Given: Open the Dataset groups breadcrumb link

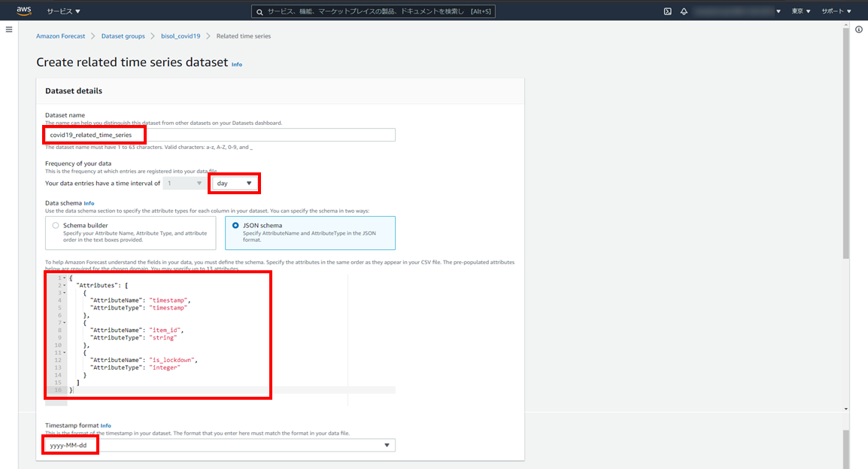Looking at the screenshot, I should point(123,36).
